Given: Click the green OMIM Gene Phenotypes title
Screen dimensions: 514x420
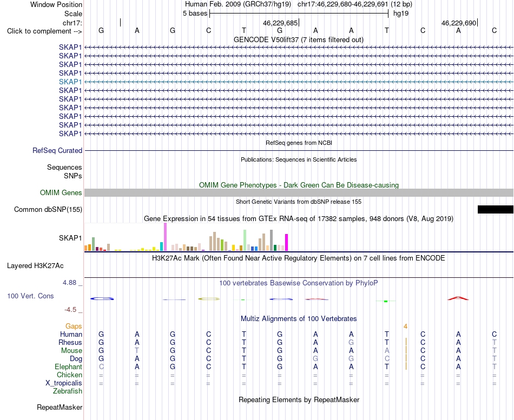Looking at the screenshot, I should 299,185.
